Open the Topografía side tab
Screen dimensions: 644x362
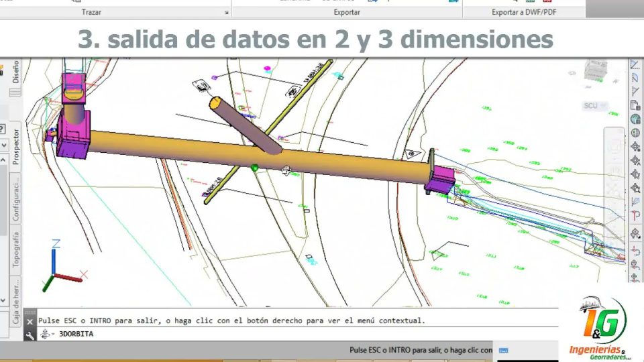(15, 249)
